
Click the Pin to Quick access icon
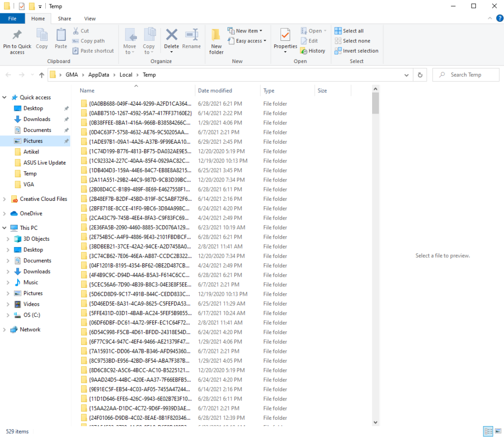17,36
